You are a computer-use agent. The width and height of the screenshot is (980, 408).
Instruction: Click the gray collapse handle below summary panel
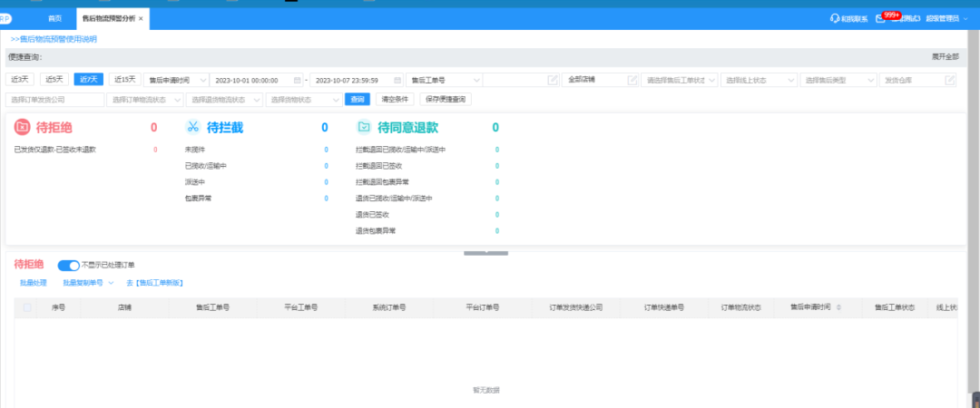[x=485, y=252]
